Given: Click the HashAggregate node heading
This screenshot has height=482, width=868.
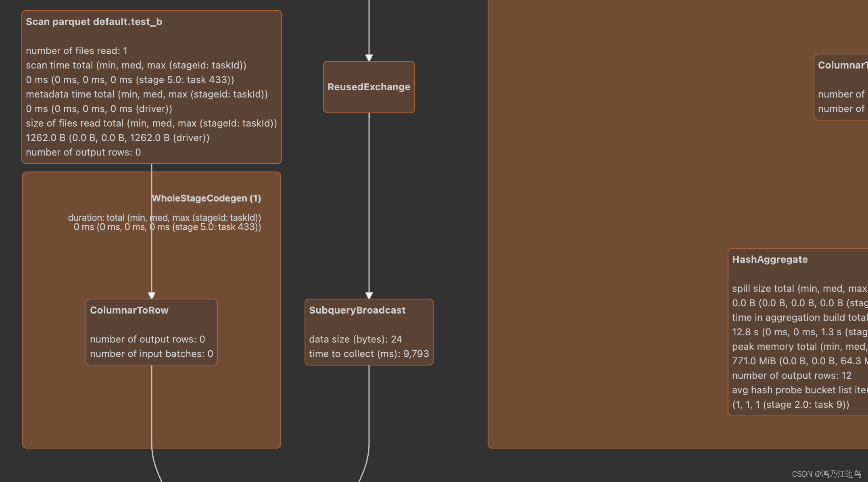Looking at the screenshot, I should click(770, 260).
